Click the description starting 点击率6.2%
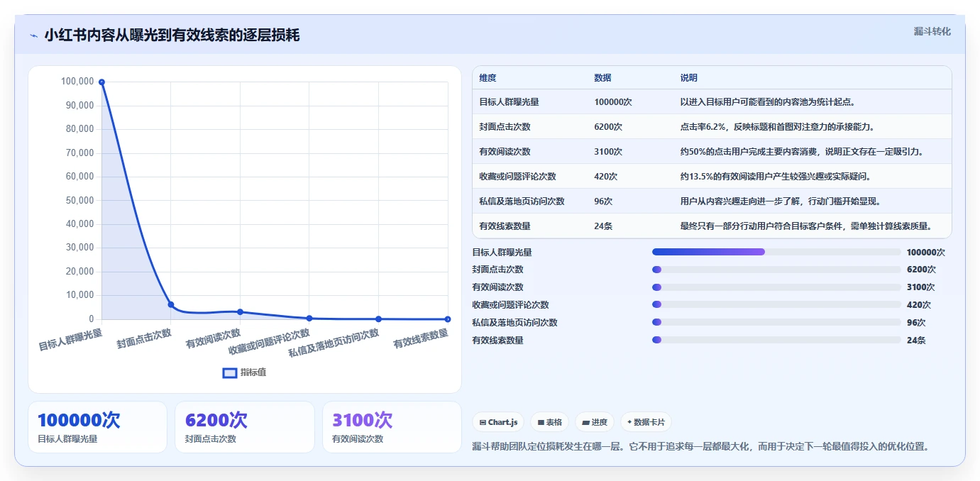The image size is (980, 481). click(777, 127)
